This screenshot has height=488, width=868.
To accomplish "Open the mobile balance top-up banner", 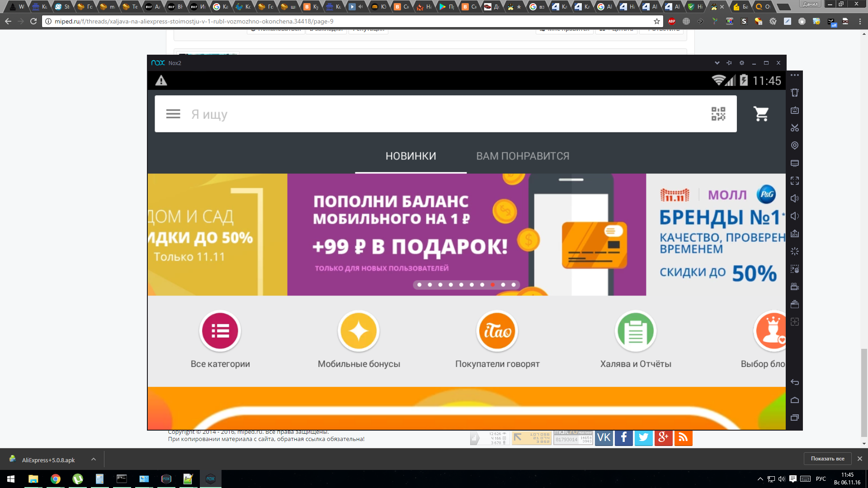I will click(467, 235).
